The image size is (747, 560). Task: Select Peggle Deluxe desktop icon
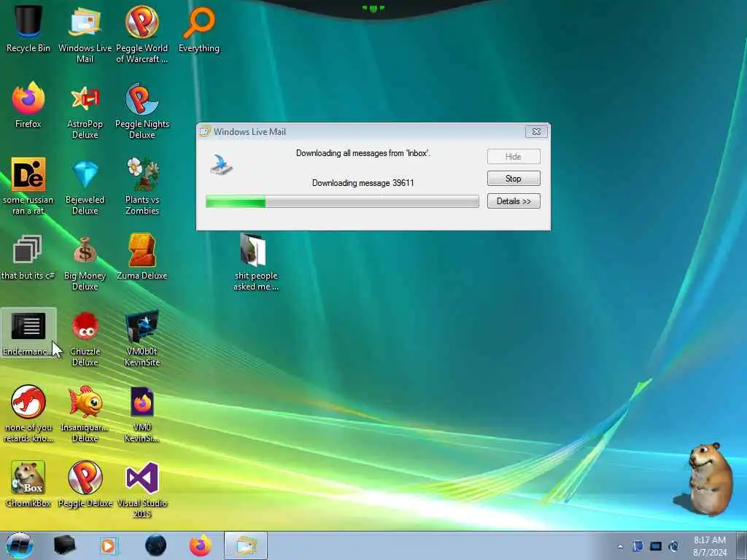coord(85,483)
